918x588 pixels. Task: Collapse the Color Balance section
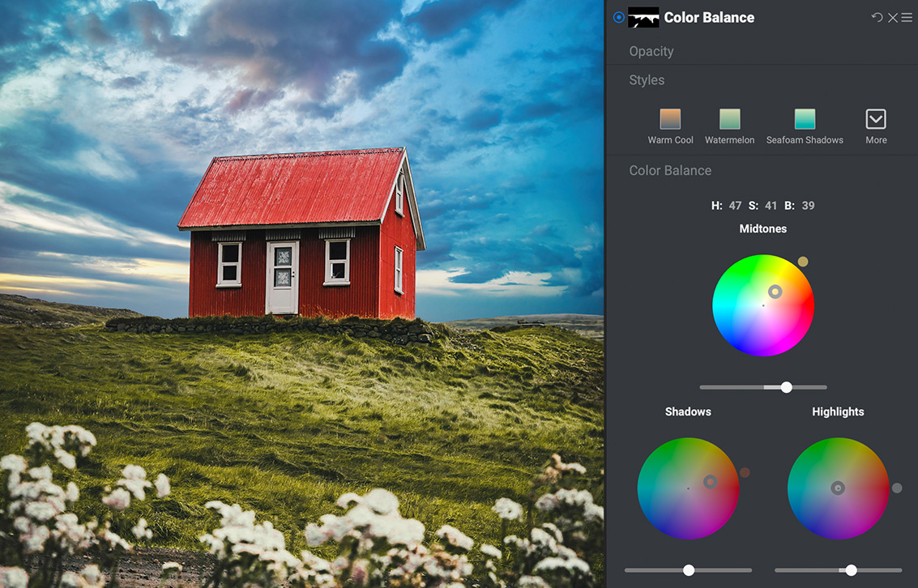pyautogui.click(x=670, y=170)
